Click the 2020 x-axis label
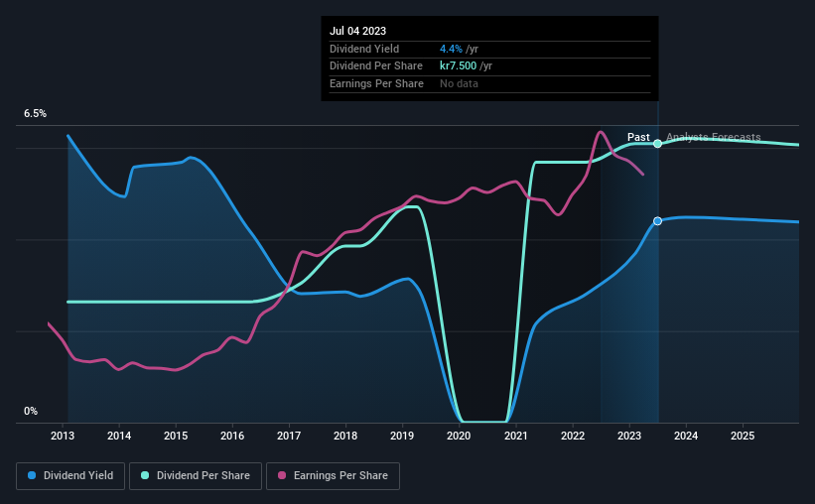Screen dimensions: 815x504 [459, 436]
